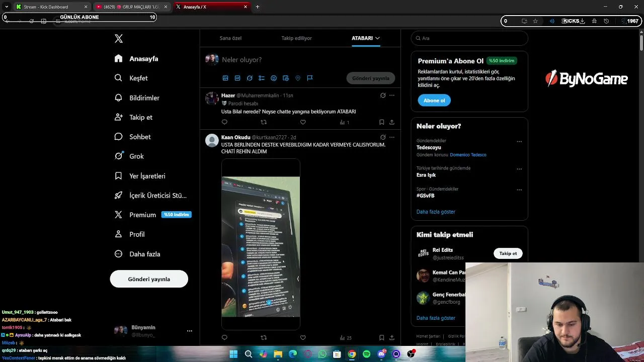The width and height of the screenshot is (644, 362).
Task: Click Abone ol premium button
Action: click(x=434, y=101)
